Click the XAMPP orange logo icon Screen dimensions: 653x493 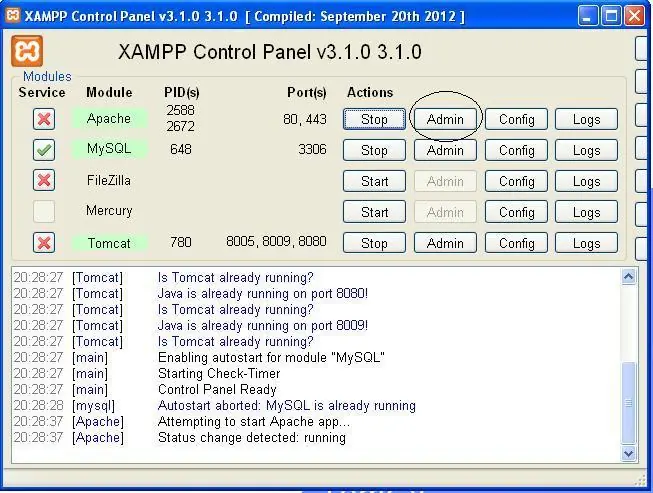pyautogui.click(x=27, y=51)
